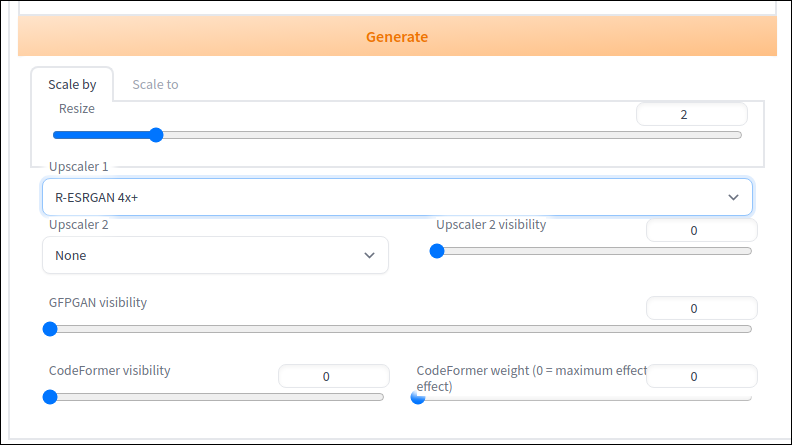
Task: Click the orange Generate button
Action: 397,36
